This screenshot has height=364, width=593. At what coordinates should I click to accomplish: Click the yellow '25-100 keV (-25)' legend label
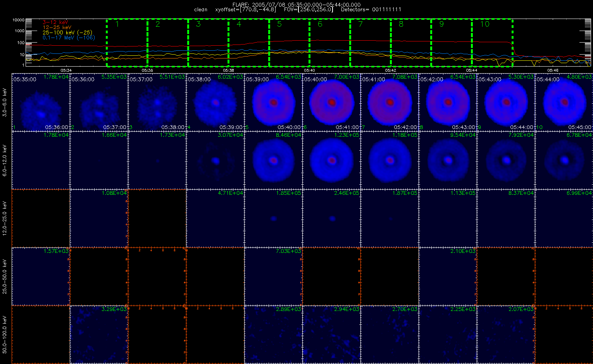[x=67, y=33]
